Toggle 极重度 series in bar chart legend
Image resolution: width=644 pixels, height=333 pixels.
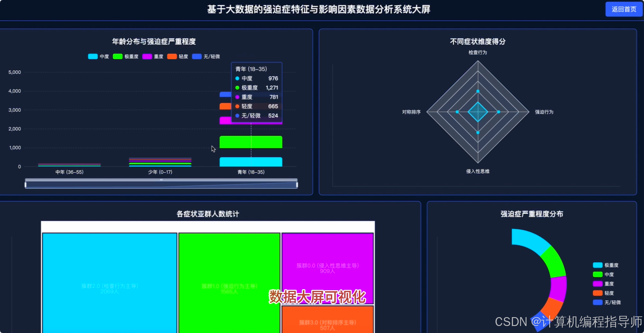[126, 57]
